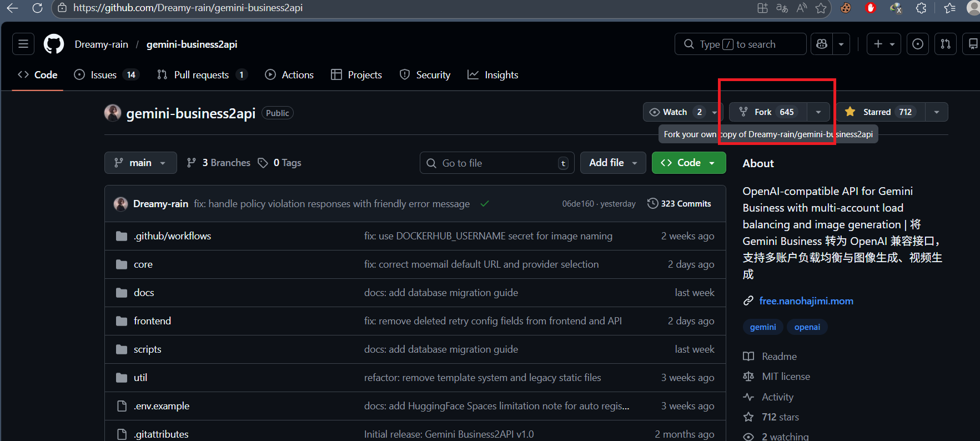
Task: Click the link icon beside free.nanohajimi.mom
Action: [x=748, y=301]
